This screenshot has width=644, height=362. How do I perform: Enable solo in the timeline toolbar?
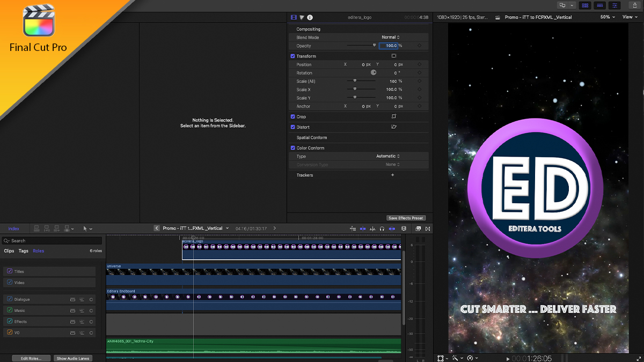382,228
